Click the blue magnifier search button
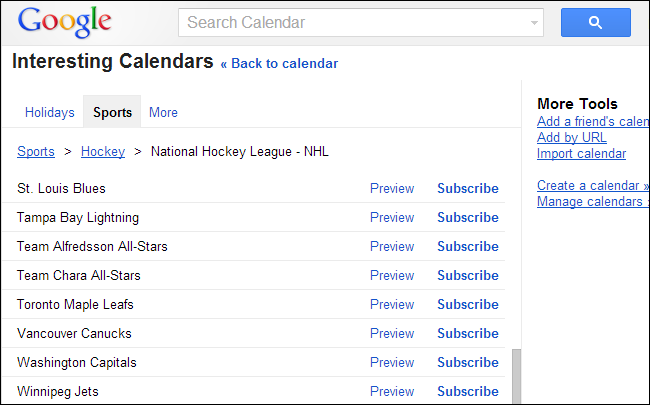The image size is (650, 405). click(594, 22)
